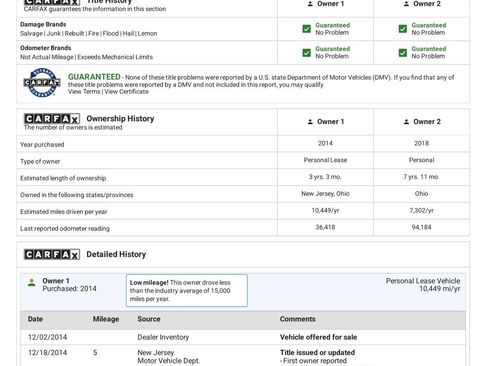The image size is (488, 366).
Task: Click the Dealer Inventory source entry
Action: 163,337
